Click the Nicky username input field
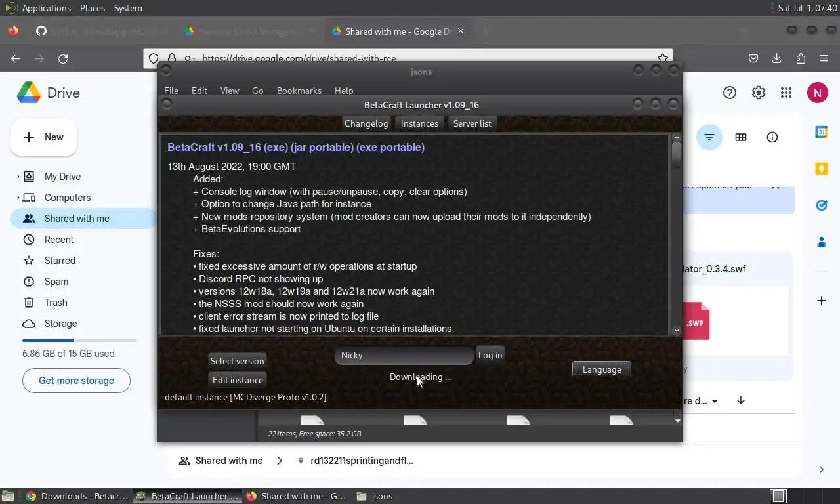 coord(404,355)
